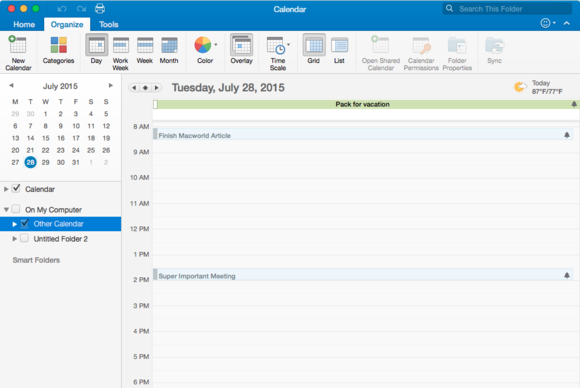The image size is (580, 388).
Task: Select July 1 in the mini calendar
Action: coord(45,114)
